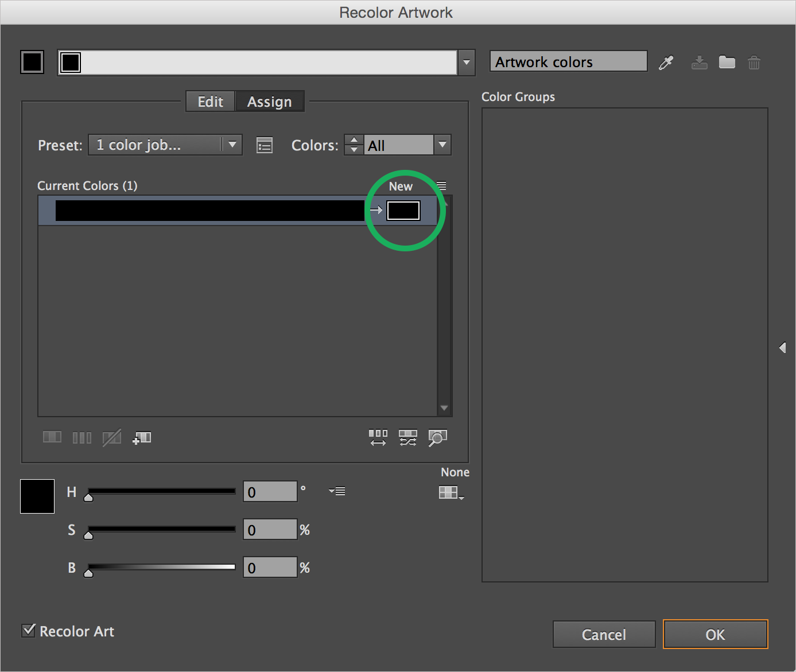Dismiss the dialog with Cancel
The width and height of the screenshot is (796, 672).
tap(604, 634)
